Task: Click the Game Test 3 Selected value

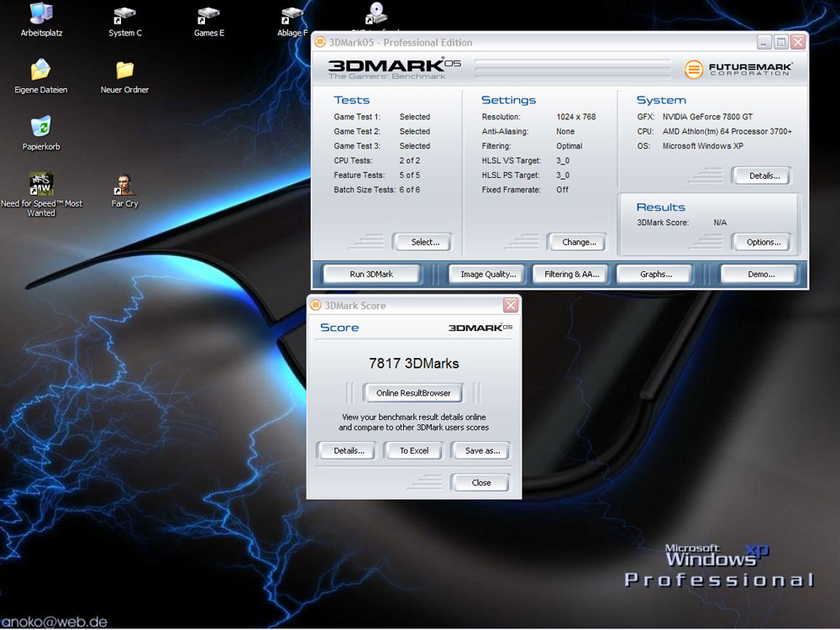Action: 415,145
